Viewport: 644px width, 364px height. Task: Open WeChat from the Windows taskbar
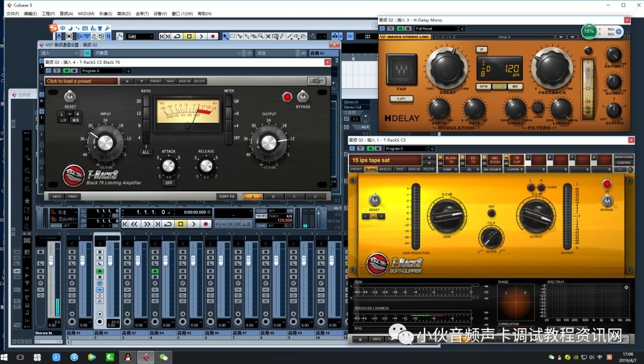(x=164, y=357)
